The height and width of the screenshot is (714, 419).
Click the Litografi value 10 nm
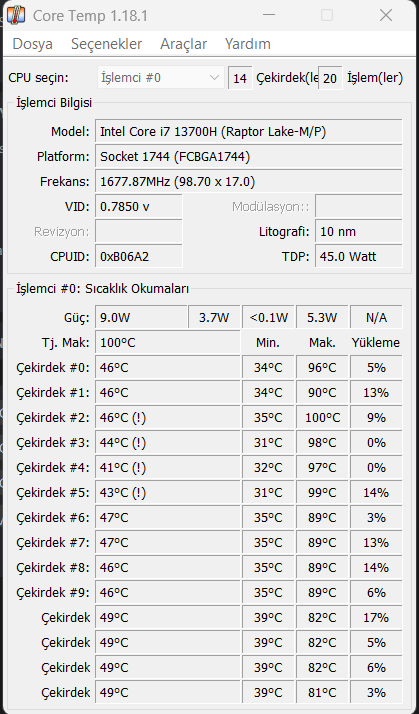click(358, 232)
